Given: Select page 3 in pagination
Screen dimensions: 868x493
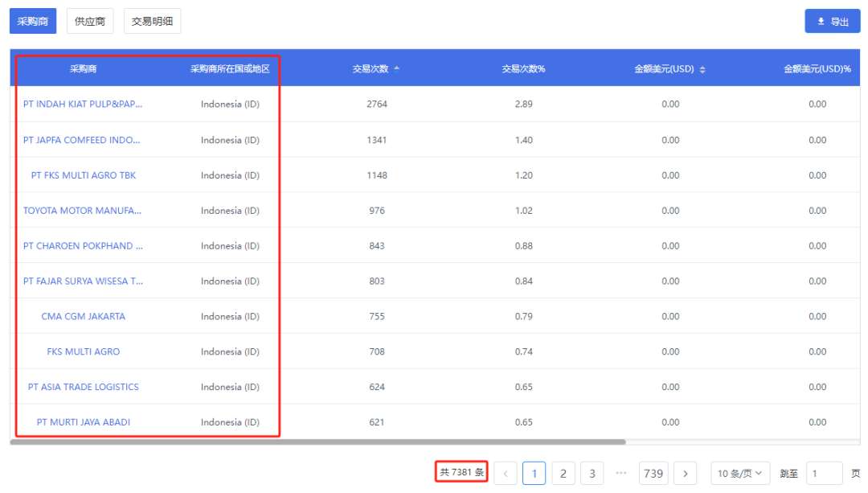Looking at the screenshot, I should pyautogui.click(x=592, y=474).
